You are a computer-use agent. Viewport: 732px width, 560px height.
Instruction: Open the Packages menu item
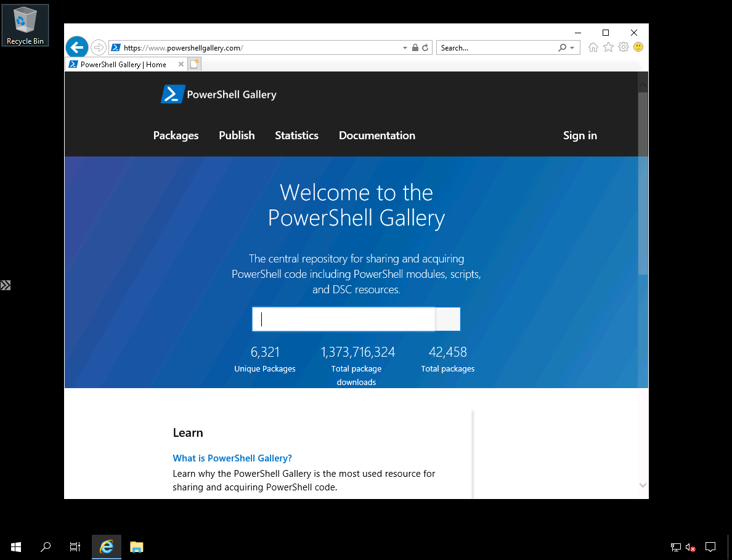tap(176, 136)
